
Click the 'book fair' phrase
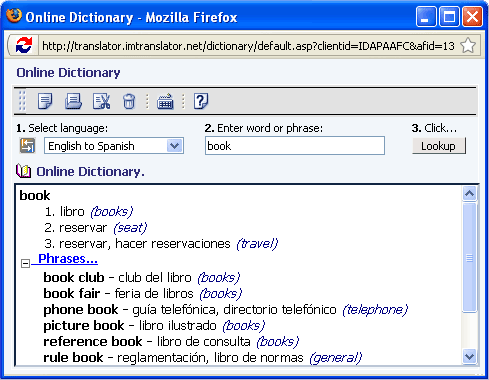click(x=72, y=293)
